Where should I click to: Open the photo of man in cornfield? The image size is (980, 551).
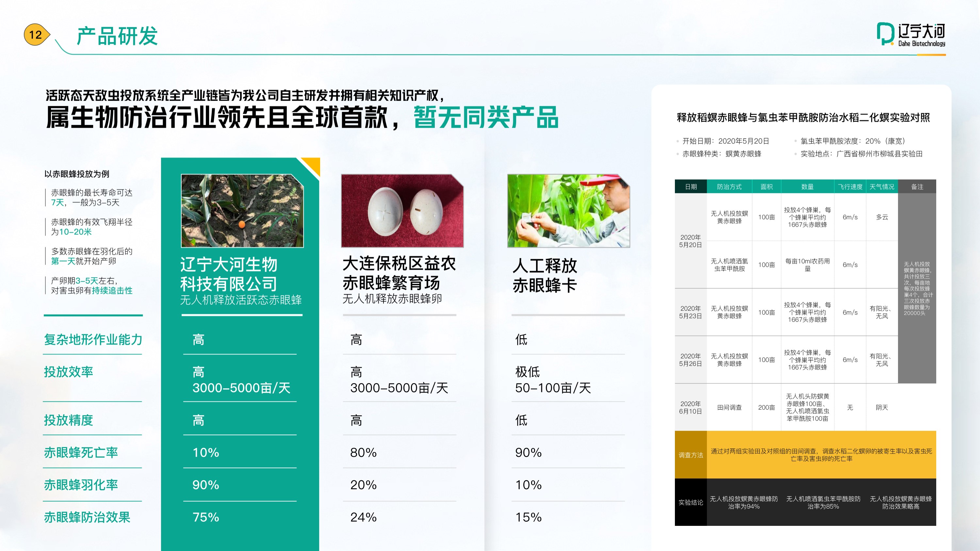click(568, 211)
